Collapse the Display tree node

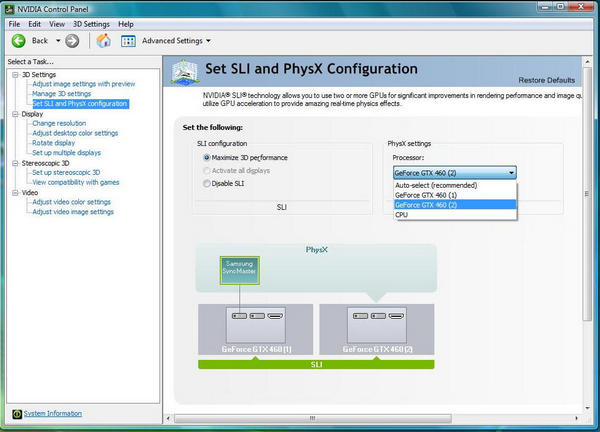[x=15, y=114]
